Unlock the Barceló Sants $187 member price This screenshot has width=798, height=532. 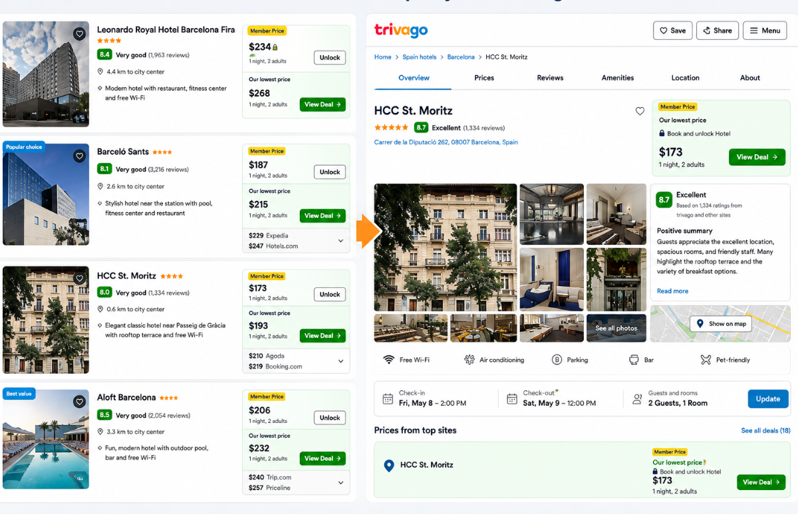pyautogui.click(x=330, y=172)
